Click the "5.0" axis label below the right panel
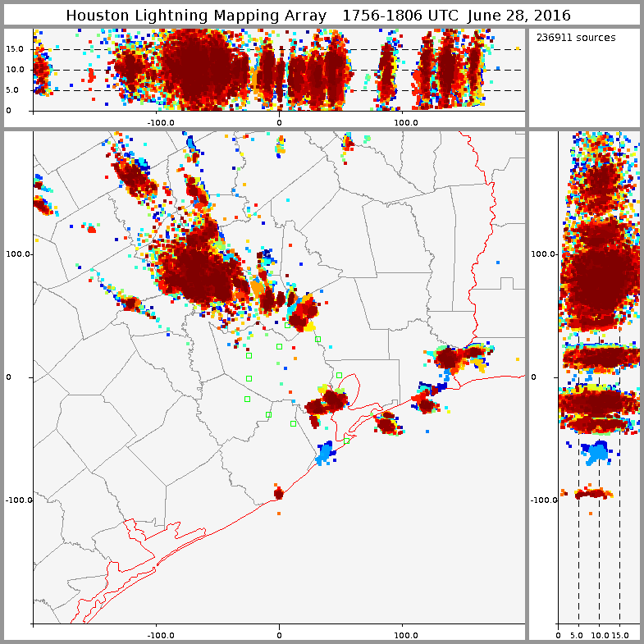This screenshot has height=644, width=644. coord(578,634)
